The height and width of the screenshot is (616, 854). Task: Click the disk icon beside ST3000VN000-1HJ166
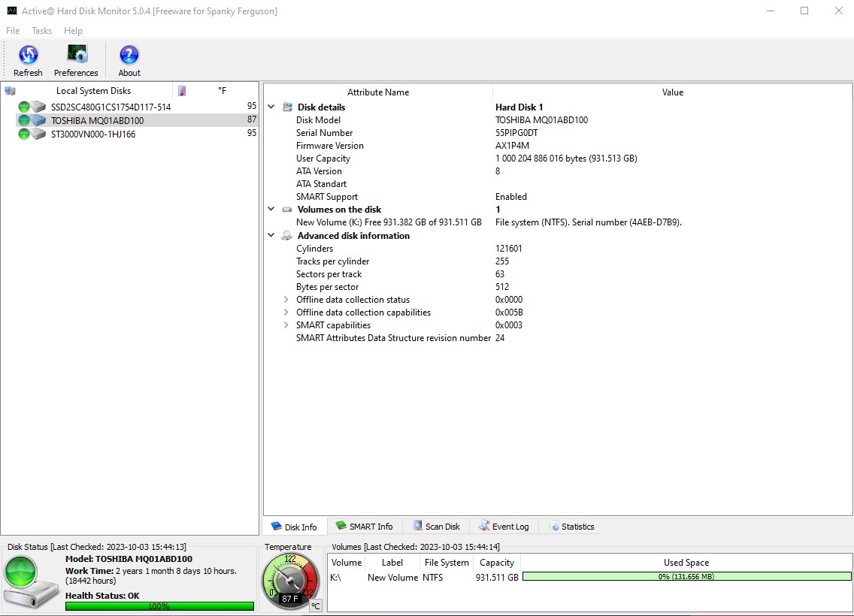(38, 134)
